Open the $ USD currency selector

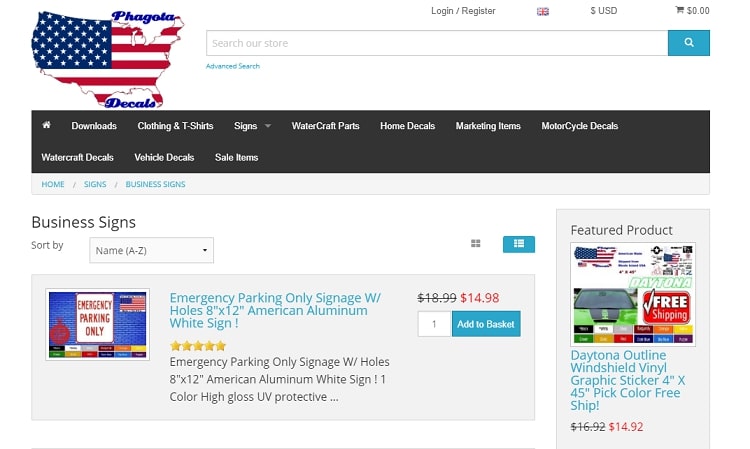click(x=604, y=11)
